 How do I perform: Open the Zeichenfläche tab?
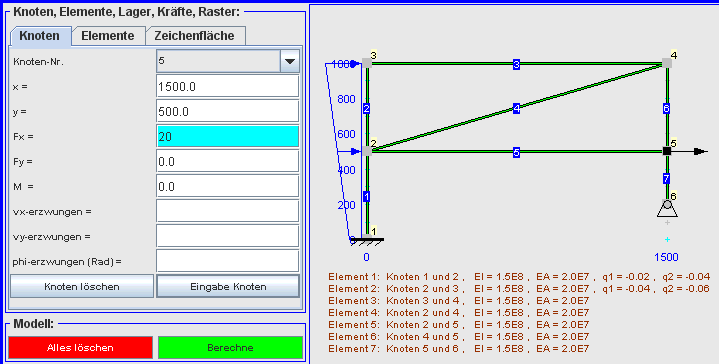pos(194,36)
